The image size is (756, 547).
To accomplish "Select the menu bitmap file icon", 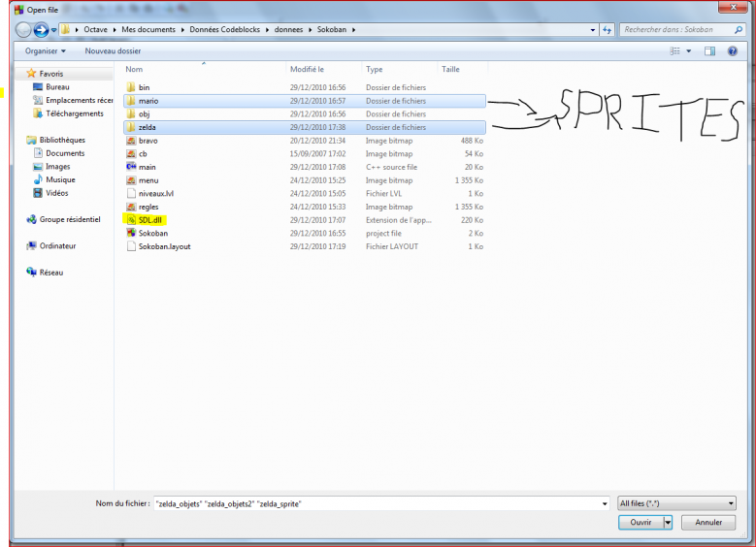I will pyautogui.click(x=131, y=180).
